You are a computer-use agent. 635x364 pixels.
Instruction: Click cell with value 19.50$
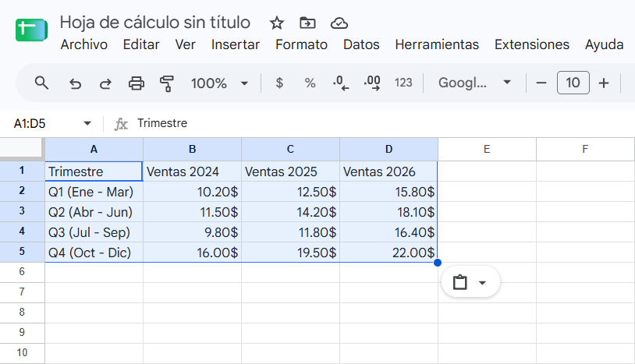pos(290,252)
